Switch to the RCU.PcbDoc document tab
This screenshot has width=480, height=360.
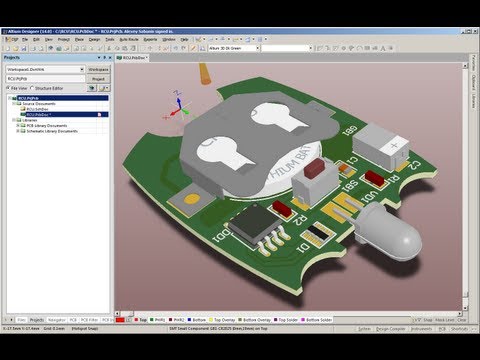[x=132, y=58]
